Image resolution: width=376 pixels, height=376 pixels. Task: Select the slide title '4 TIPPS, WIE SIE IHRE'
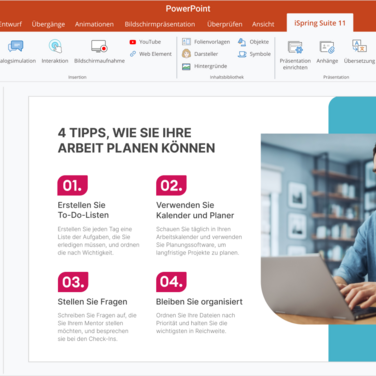(125, 133)
